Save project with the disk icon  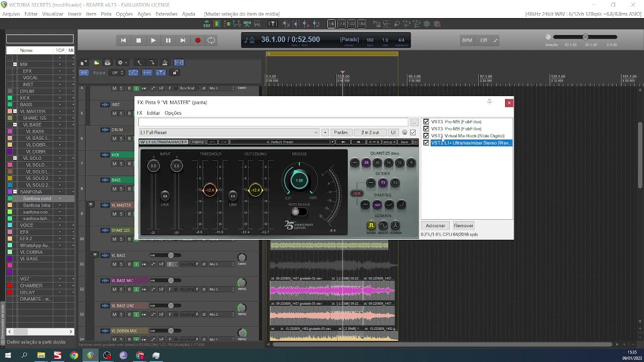108,63
